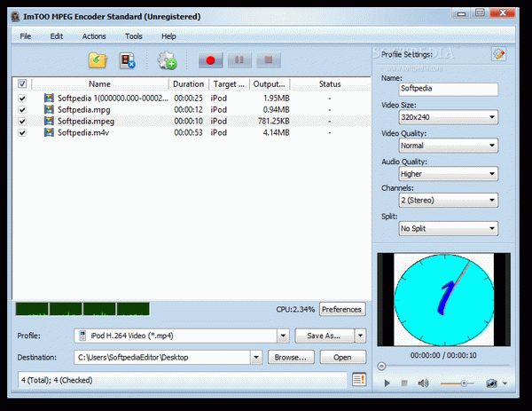Click the preview video thumbnail
Image resolution: width=532 pixels, height=411 pixels.
tap(443, 299)
